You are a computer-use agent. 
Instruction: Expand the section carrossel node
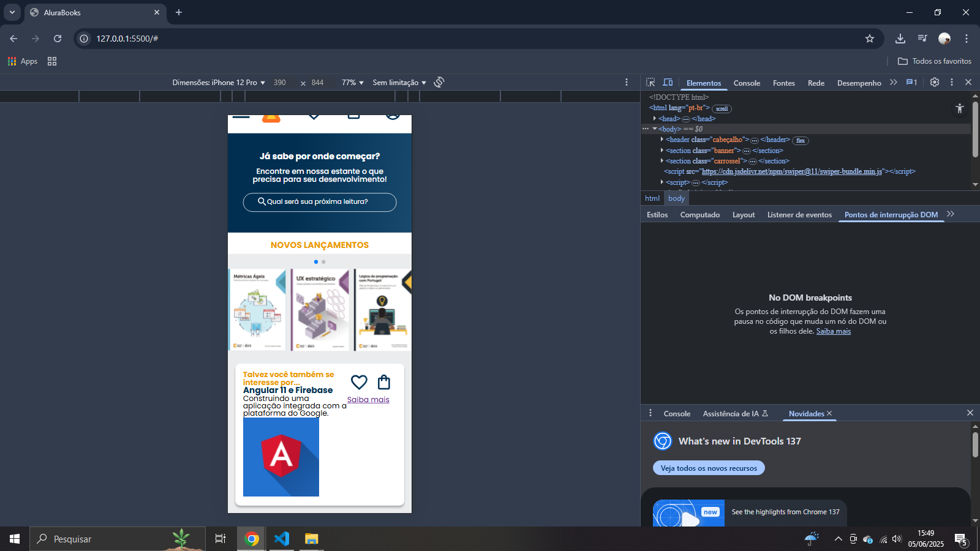click(662, 161)
